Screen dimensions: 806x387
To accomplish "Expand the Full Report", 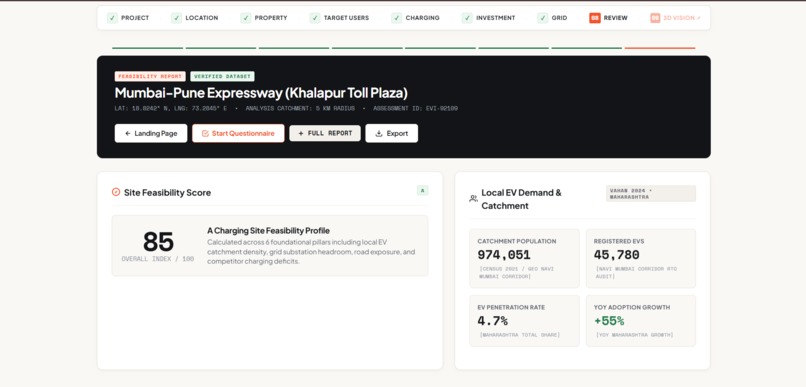I will click(325, 133).
